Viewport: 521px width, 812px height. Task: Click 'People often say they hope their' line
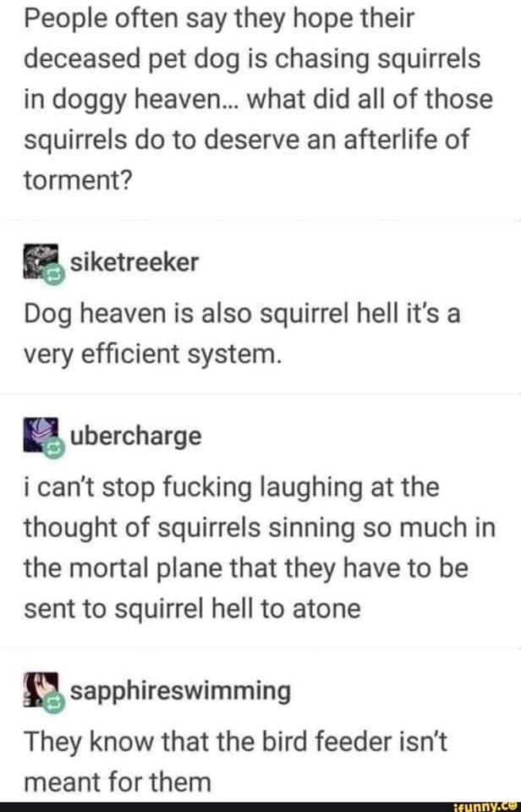point(219,19)
